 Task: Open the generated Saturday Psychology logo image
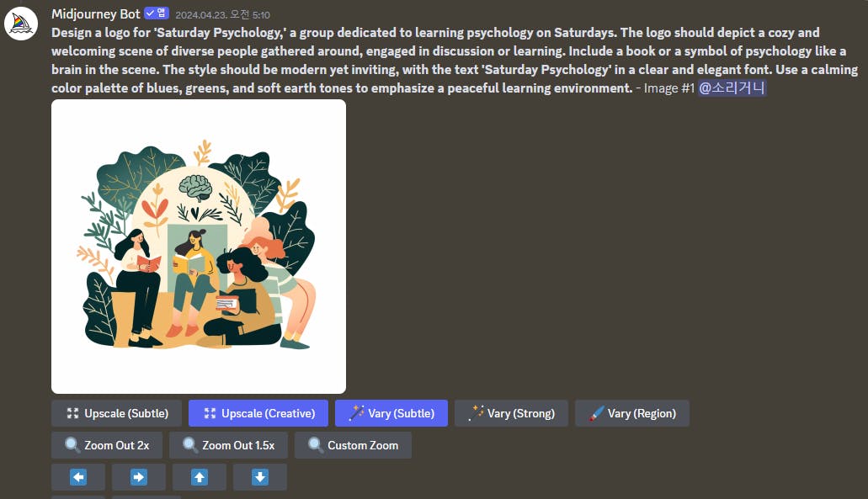tap(199, 247)
